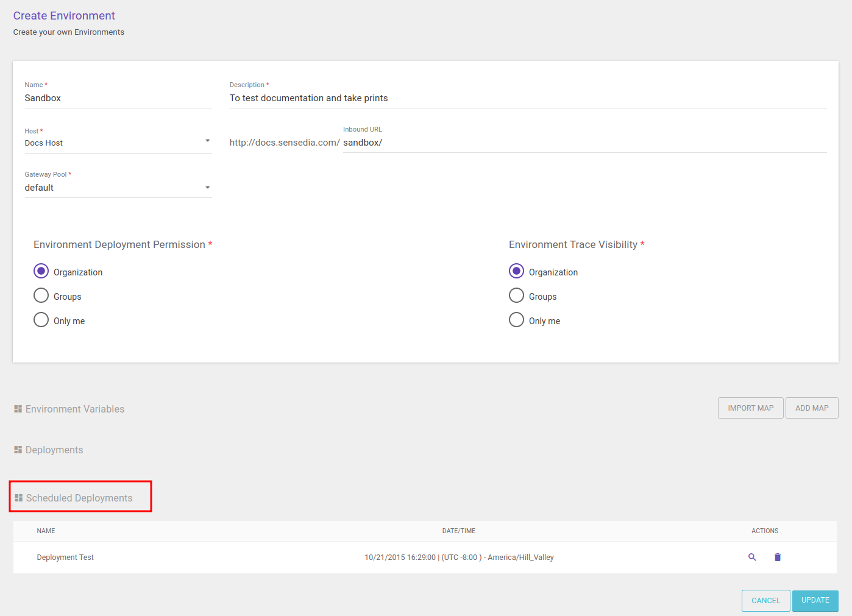Open the Gateway Pool dropdown
This screenshot has width=852, height=616.
tap(118, 188)
